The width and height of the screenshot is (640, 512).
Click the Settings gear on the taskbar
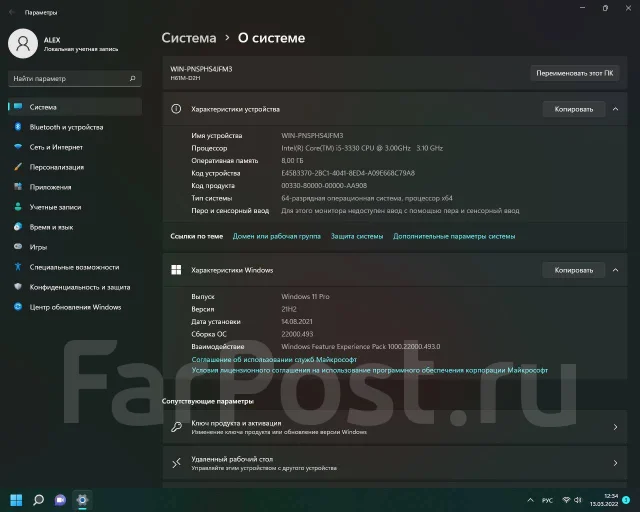point(82,500)
